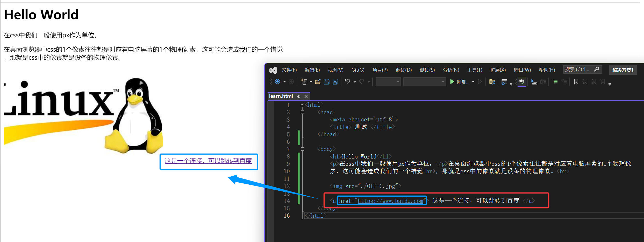This screenshot has width=644, height=242.
Task: Open the solution platform combo box
Action: tap(424, 82)
